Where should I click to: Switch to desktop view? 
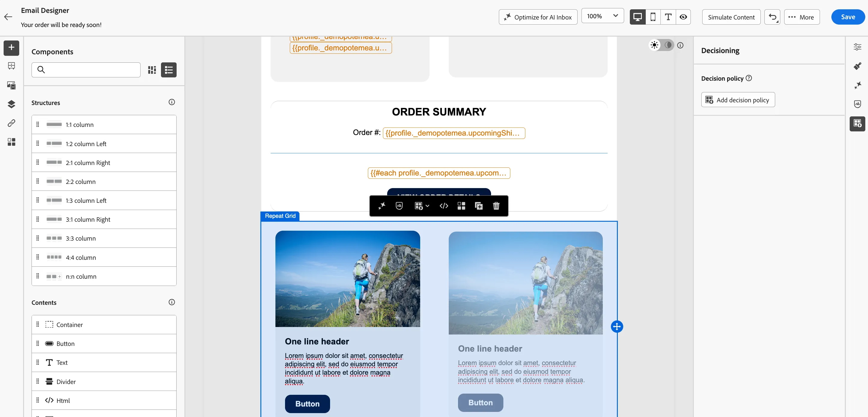[638, 17]
